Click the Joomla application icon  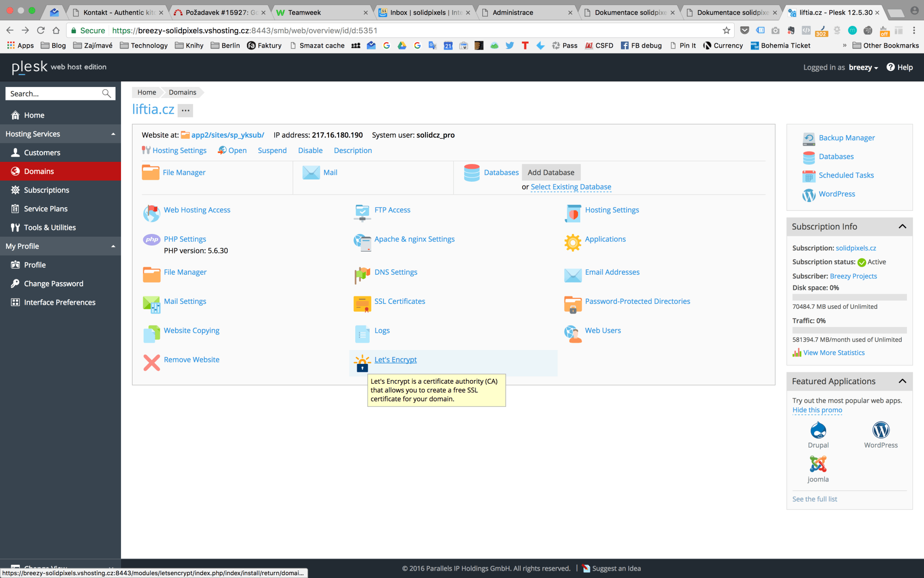pos(818,464)
